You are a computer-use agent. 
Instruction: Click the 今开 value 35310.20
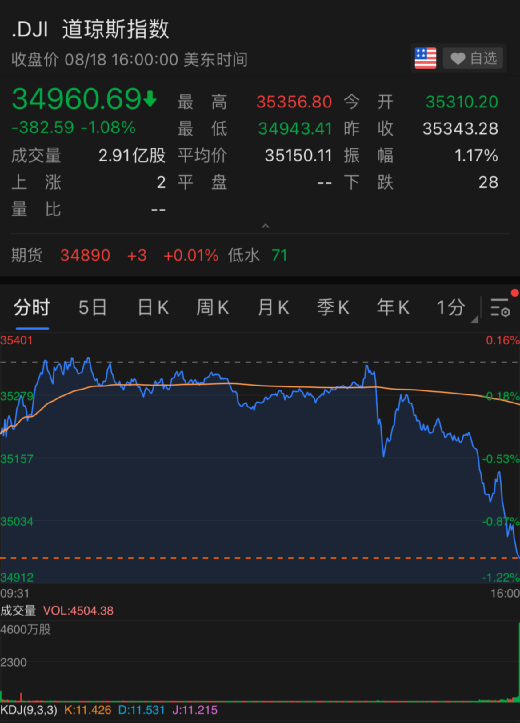[x=461, y=102]
